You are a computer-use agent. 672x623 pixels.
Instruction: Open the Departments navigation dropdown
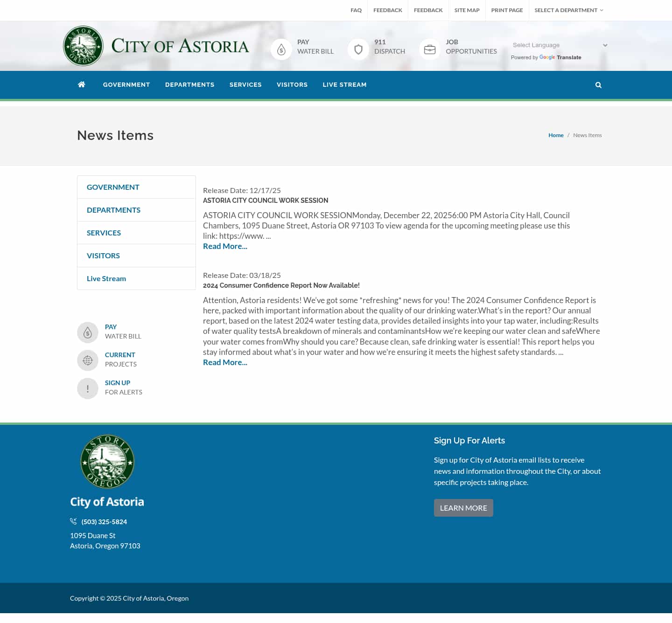pos(189,84)
